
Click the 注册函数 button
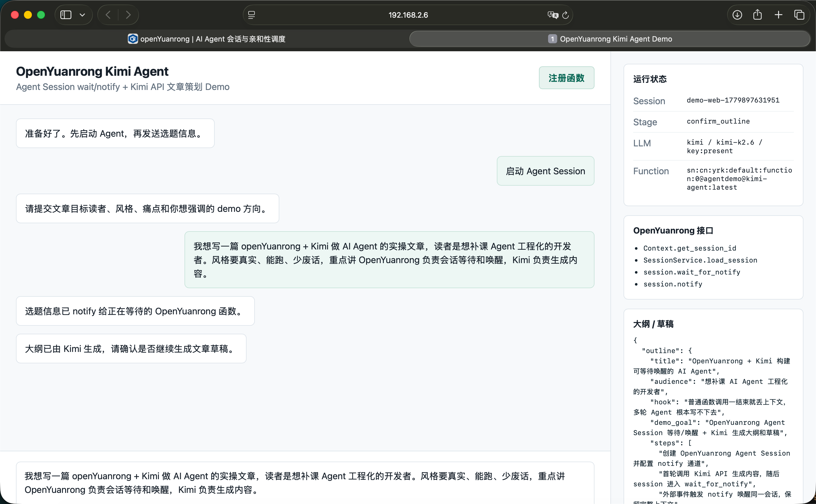566,78
